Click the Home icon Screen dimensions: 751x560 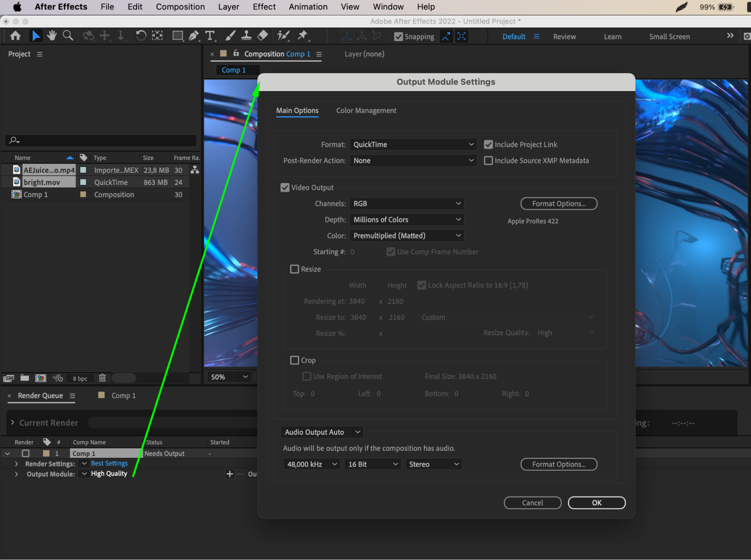[15, 36]
